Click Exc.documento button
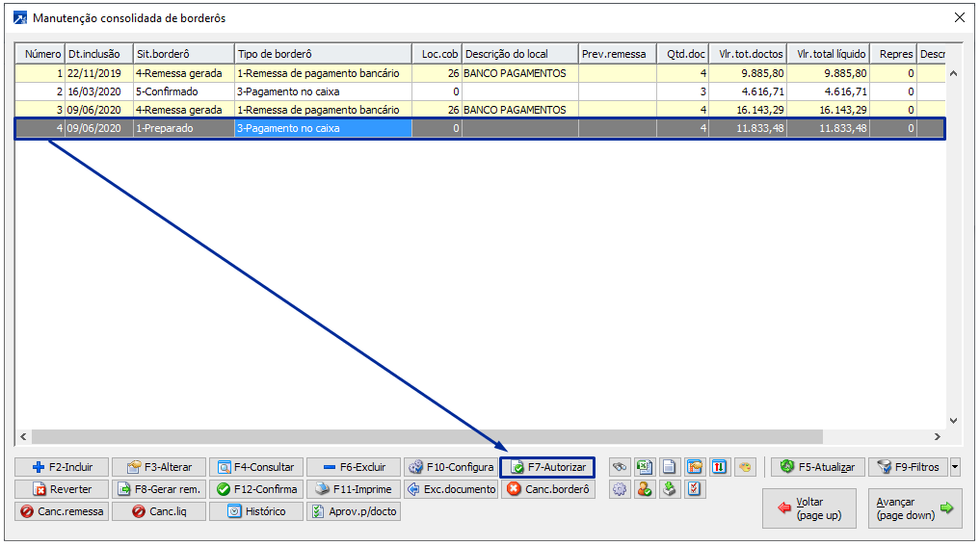 coord(451,489)
